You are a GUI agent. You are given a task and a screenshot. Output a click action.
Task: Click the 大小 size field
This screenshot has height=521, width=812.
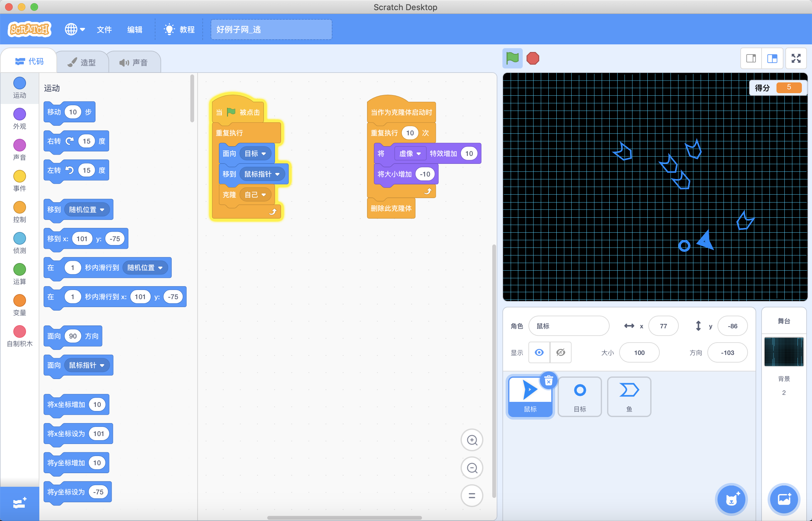(639, 352)
